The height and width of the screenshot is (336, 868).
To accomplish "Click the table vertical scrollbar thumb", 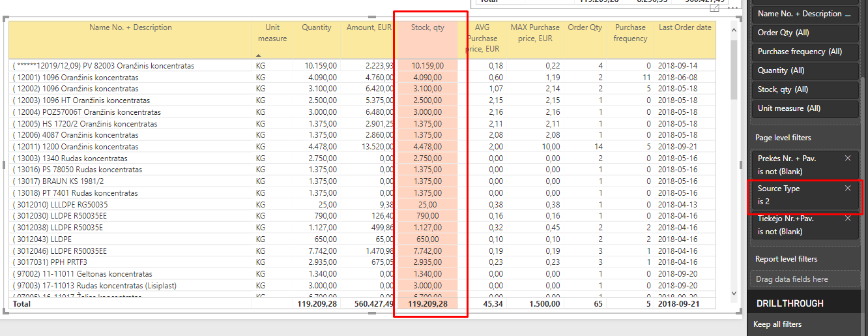I will click(x=733, y=69).
